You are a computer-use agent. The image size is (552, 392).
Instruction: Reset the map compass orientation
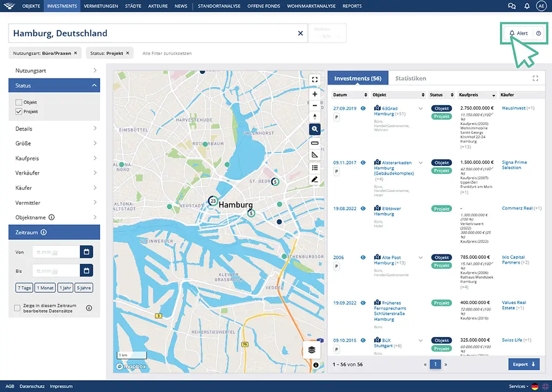pyautogui.click(x=315, y=116)
